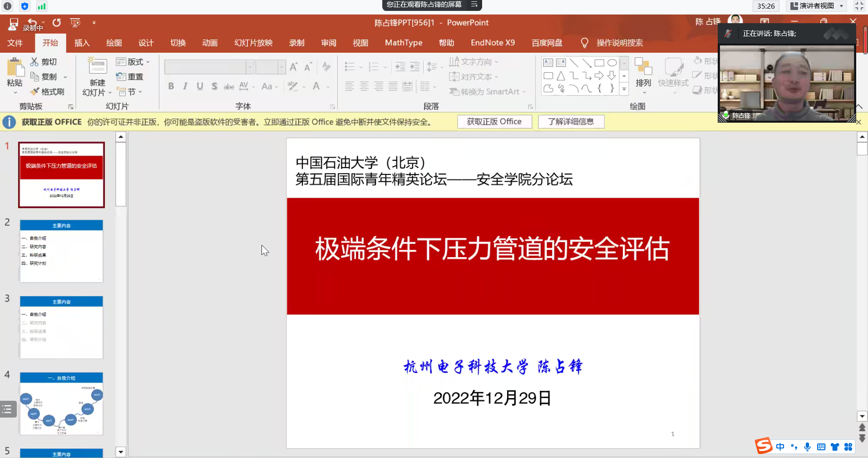Click the Cut (剪切) scissors icon
Viewport: 868px width, 458px height.
[x=35, y=62]
